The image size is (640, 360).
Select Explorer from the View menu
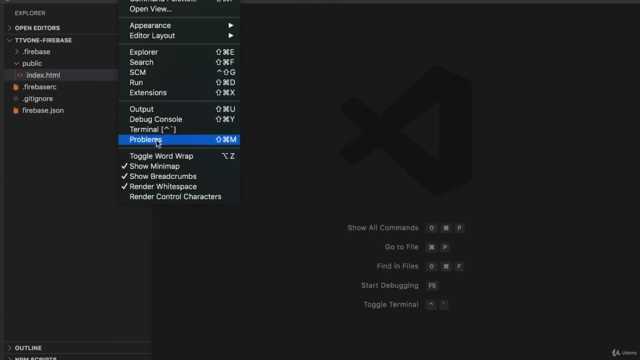coord(179,52)
